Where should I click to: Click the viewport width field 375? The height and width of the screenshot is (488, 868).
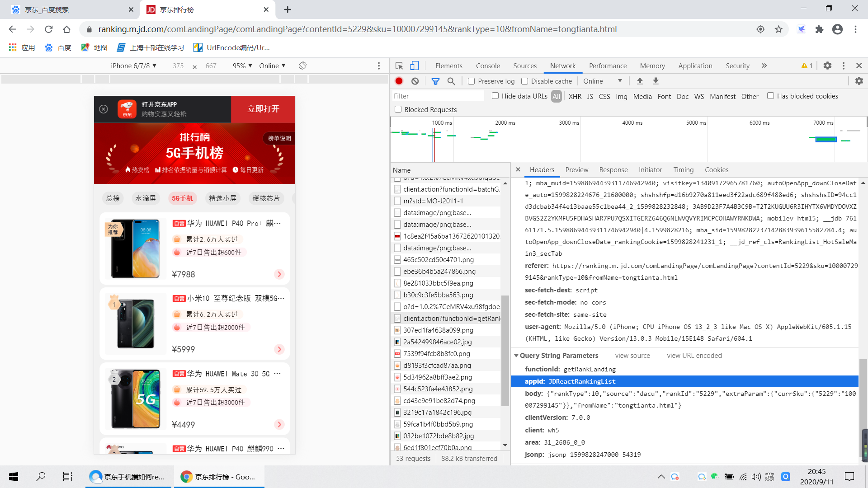178,66
